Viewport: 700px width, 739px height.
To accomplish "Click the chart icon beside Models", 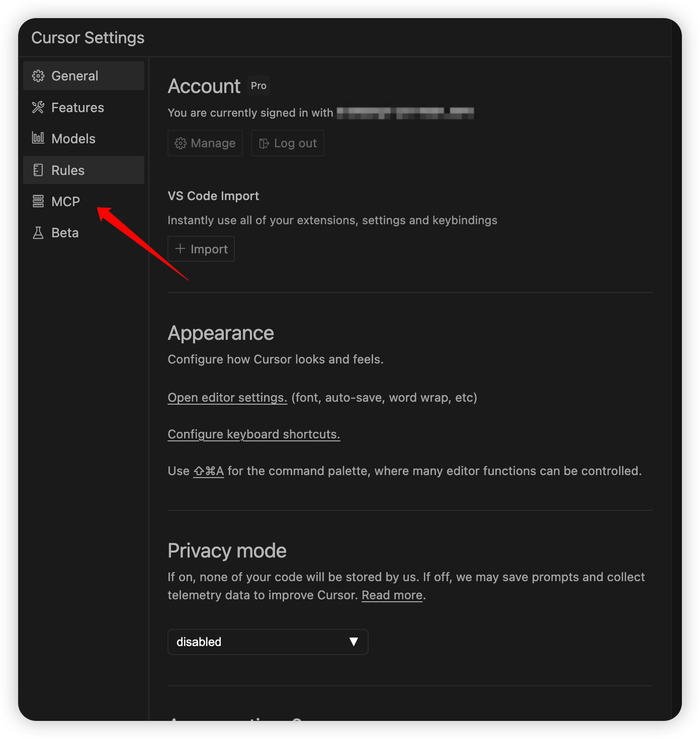I will click(38, 138).
